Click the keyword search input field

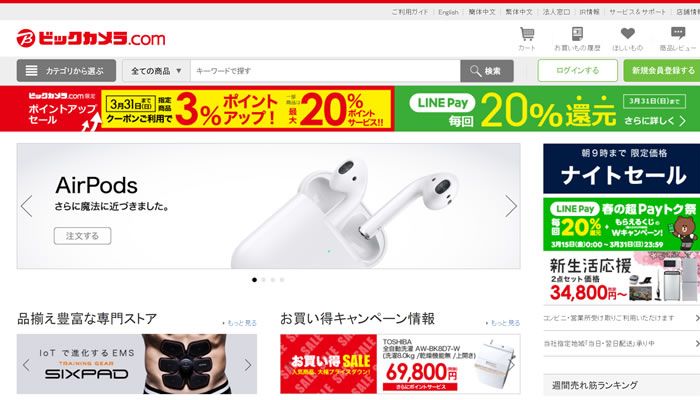tap(325, 71)
